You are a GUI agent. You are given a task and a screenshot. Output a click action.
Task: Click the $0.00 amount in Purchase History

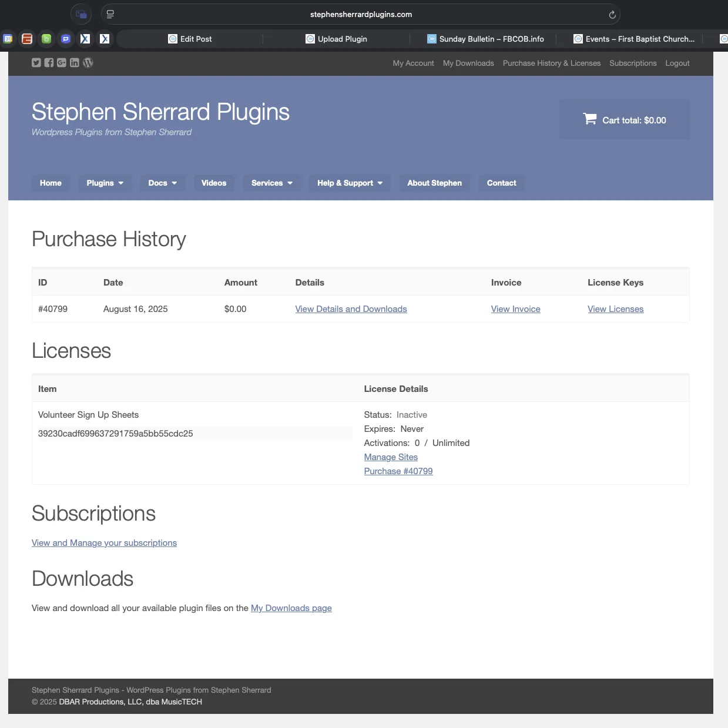click(x=236, y=309)
